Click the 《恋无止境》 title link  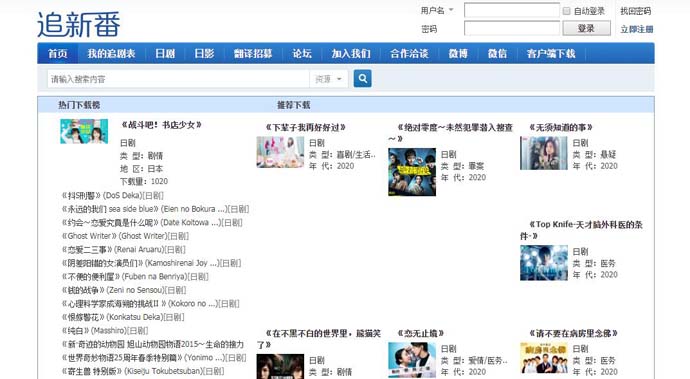420,333
